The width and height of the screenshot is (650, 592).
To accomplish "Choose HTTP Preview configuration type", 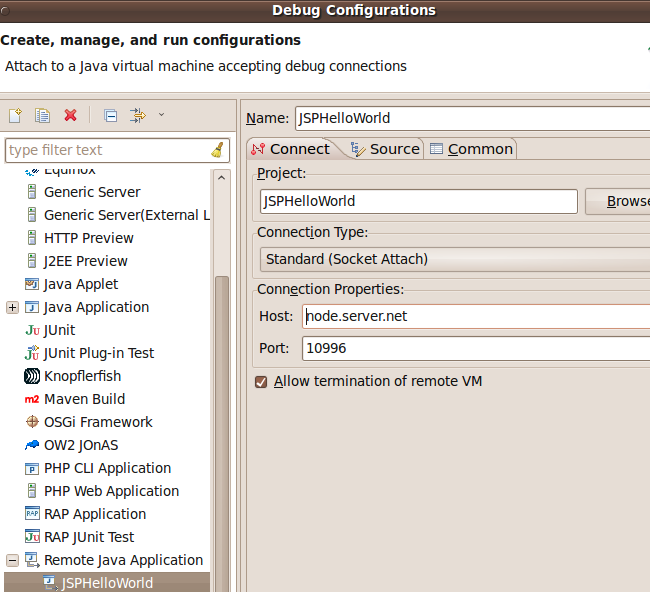I will pos(89,238).
